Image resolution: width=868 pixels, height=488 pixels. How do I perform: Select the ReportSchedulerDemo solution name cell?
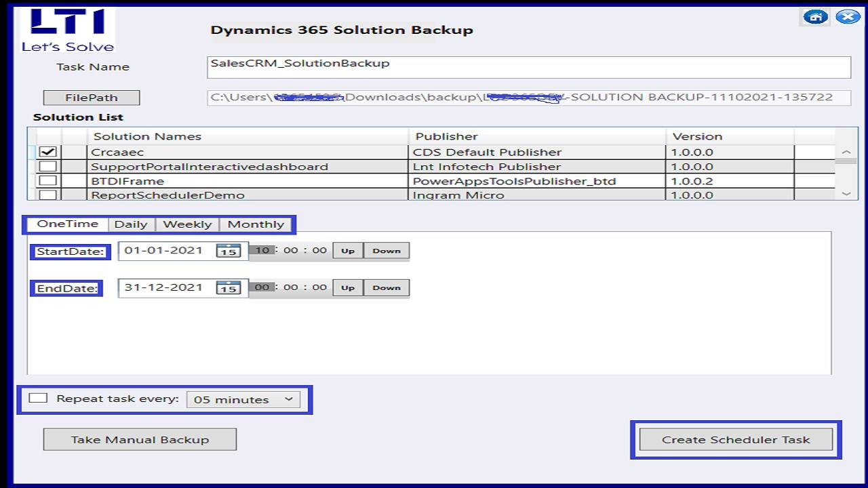pos(248,195)
